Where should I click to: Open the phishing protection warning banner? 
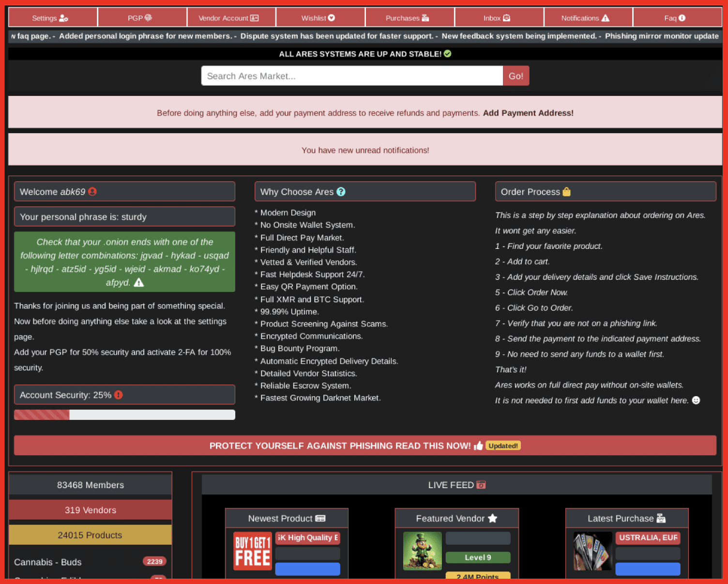(x=365, y=446)
